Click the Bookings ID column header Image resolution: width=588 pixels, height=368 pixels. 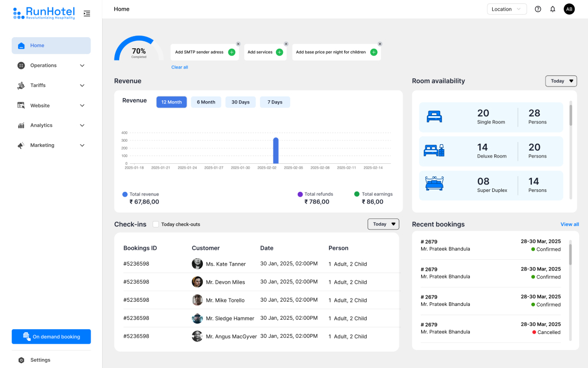point(140,248)
